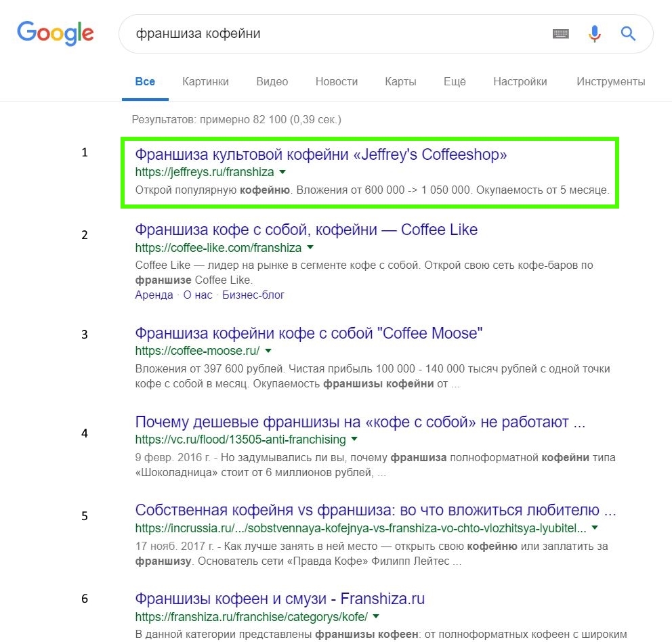Open result 'Франшизы кофеен и смузи - Franshiza.ru'
672x642 pixels.
[279, 599]
